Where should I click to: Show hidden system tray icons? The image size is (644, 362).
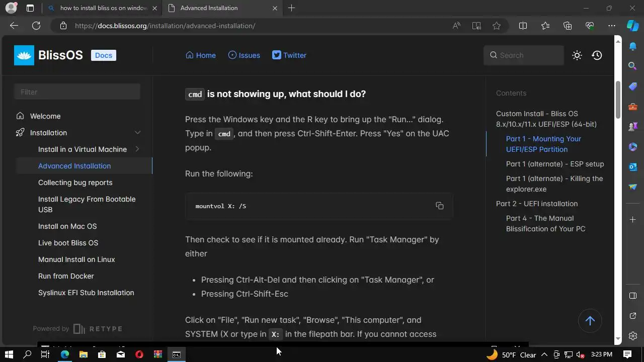click(x=544, y=354)
